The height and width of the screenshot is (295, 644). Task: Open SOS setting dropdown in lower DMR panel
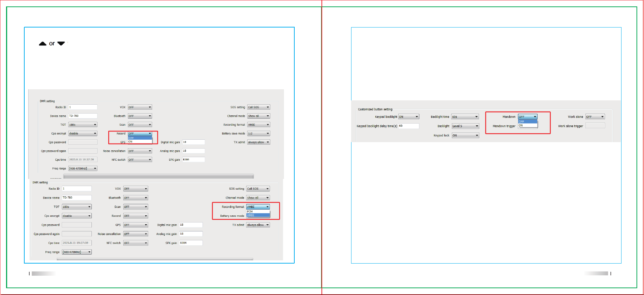click(x=258, y=189)
